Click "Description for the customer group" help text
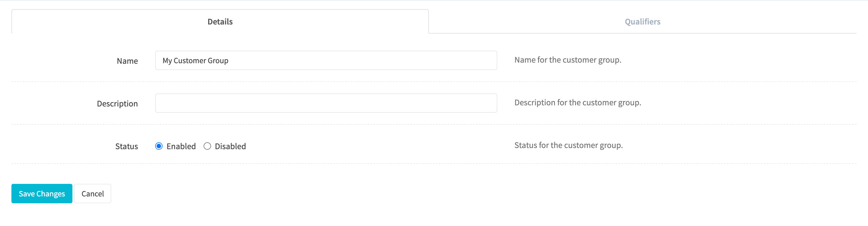The height and width of the screenshot is (226, 868). pos(577,102)
